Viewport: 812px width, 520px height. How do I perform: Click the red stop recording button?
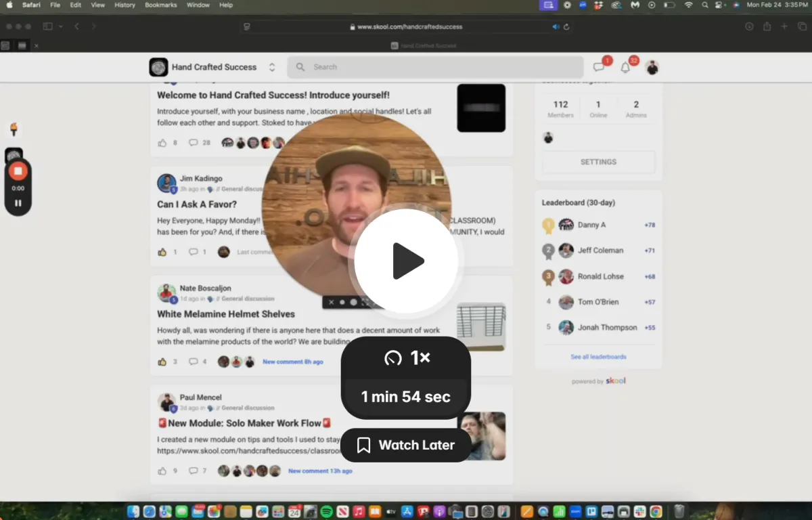coord(18,171)
